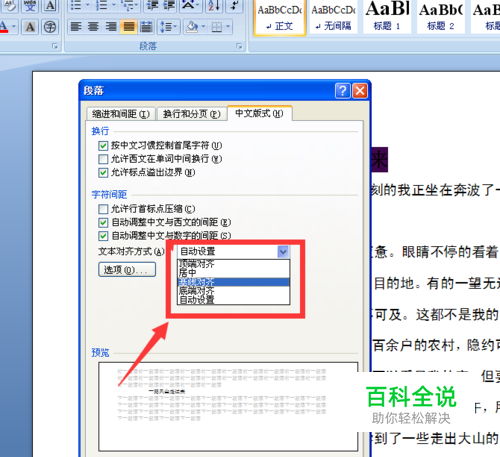Click the Clear Formatting eraser icon
The width and height of the screenshot is (500, 457).
click(9, 6)
